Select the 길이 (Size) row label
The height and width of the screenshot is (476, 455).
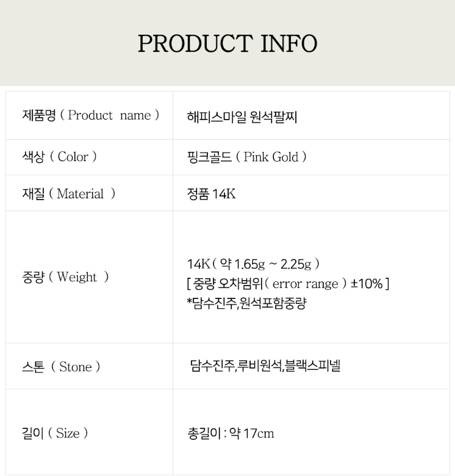(55, 433)
